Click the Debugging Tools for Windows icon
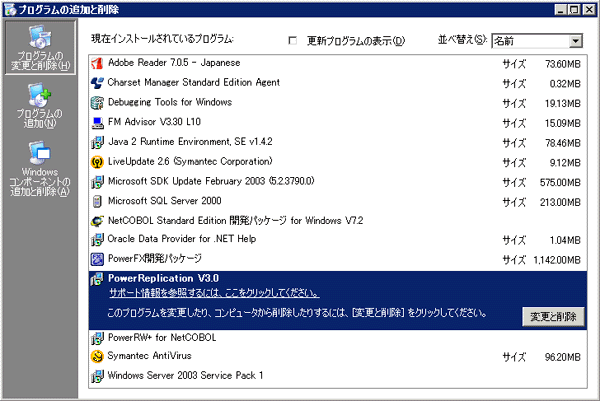The width and height of the screenshot is (600, 401). click(97, 103)
